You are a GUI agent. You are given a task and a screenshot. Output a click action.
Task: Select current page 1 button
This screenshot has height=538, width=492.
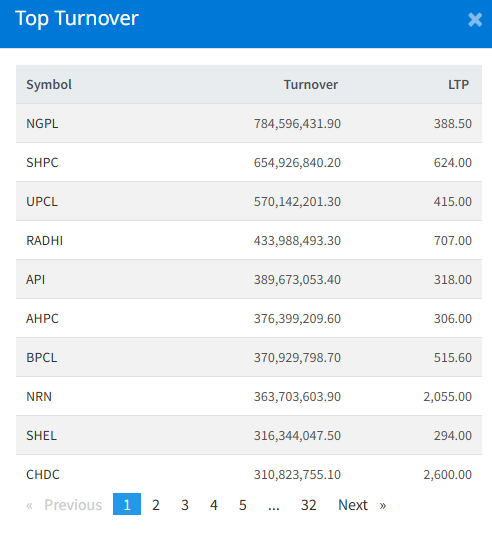click(x=127, y=504)
